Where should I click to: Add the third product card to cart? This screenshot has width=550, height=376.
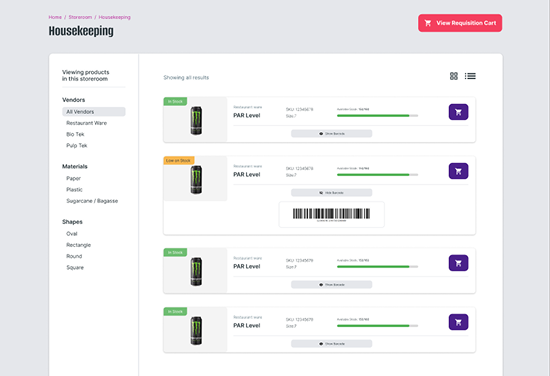458,263
